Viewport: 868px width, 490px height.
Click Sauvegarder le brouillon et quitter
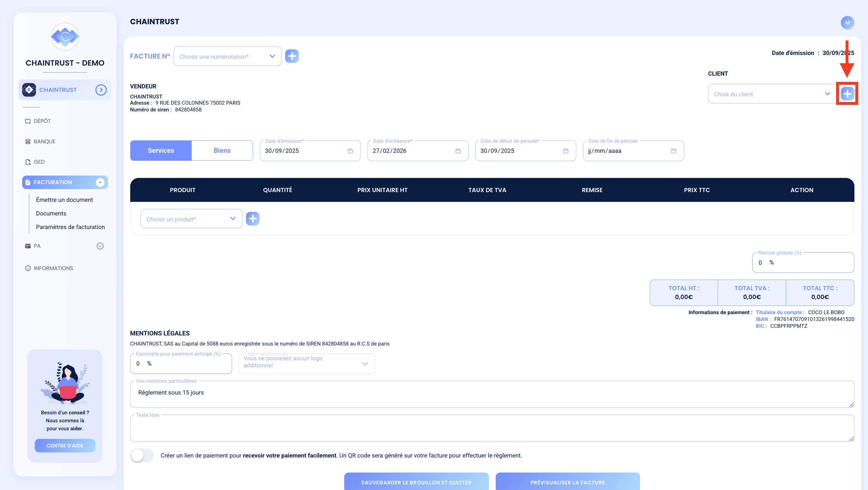coord(416,481)
